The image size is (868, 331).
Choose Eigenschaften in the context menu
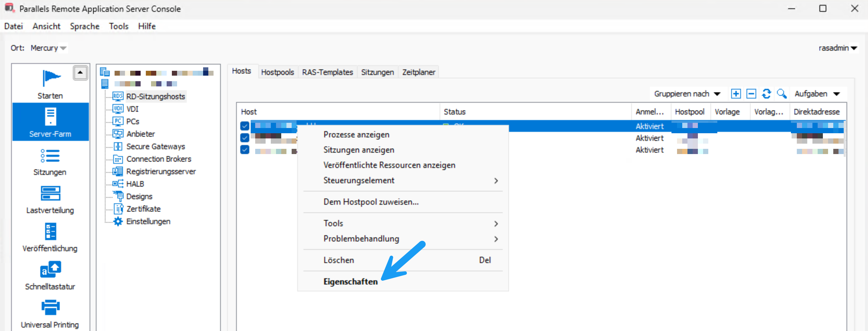350,281
